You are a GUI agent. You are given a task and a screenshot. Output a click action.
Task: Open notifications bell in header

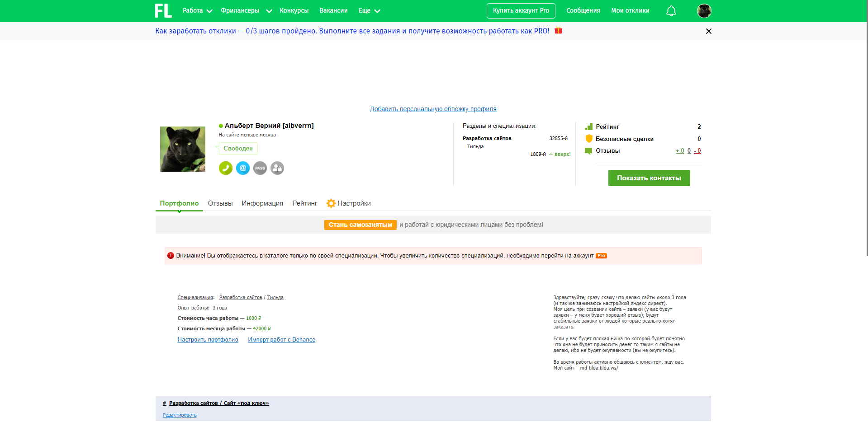[671, 11]
